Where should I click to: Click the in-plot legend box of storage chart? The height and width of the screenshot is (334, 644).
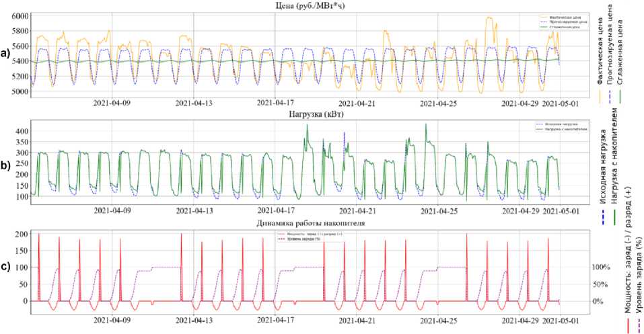coord(310,237)
